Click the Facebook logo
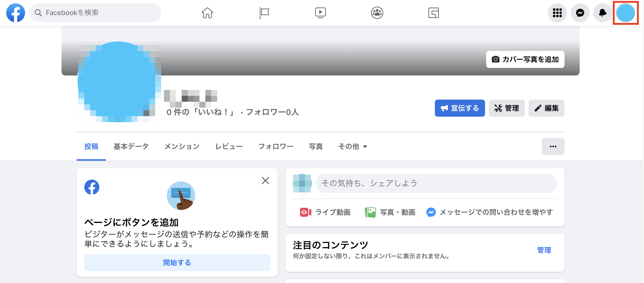Screen dimensions: 644x283 pos(16,13)
